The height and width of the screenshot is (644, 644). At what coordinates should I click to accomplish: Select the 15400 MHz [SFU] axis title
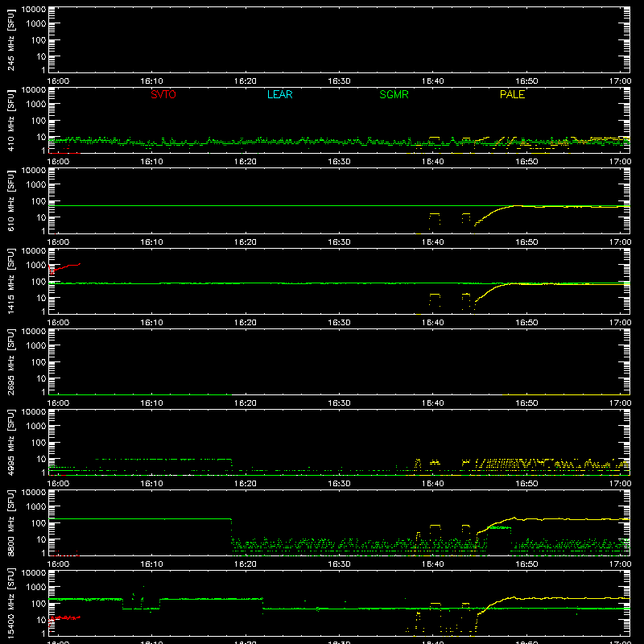(10, 603)
